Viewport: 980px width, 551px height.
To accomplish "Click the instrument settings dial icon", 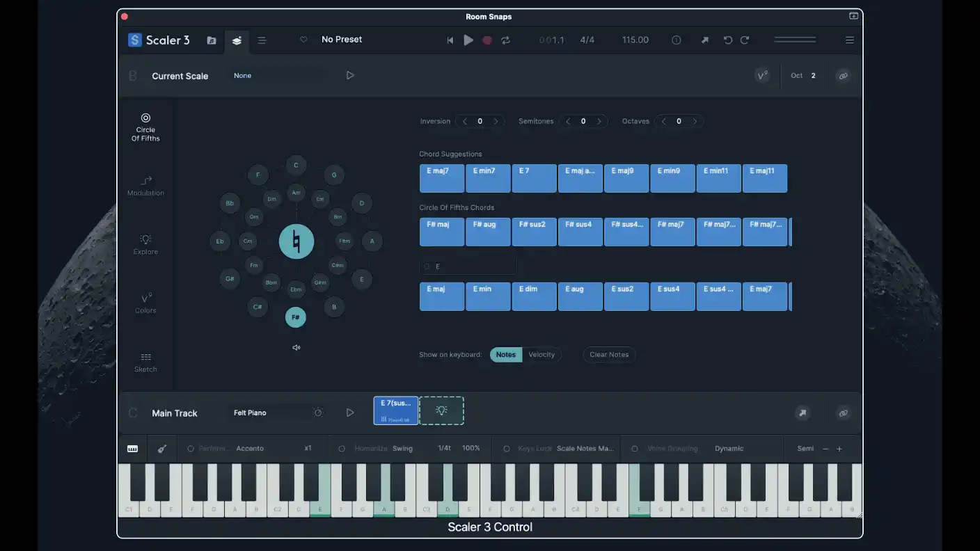I will (x=318, y=413).
